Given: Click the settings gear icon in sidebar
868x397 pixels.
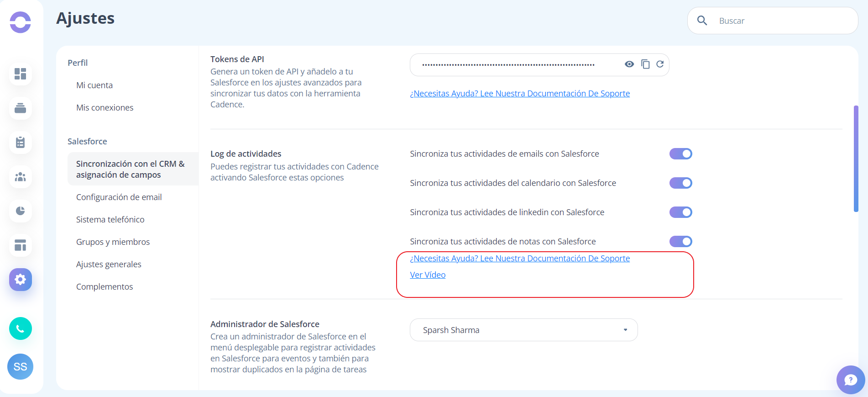Looking at the screenshot, I should coord(21,280).
